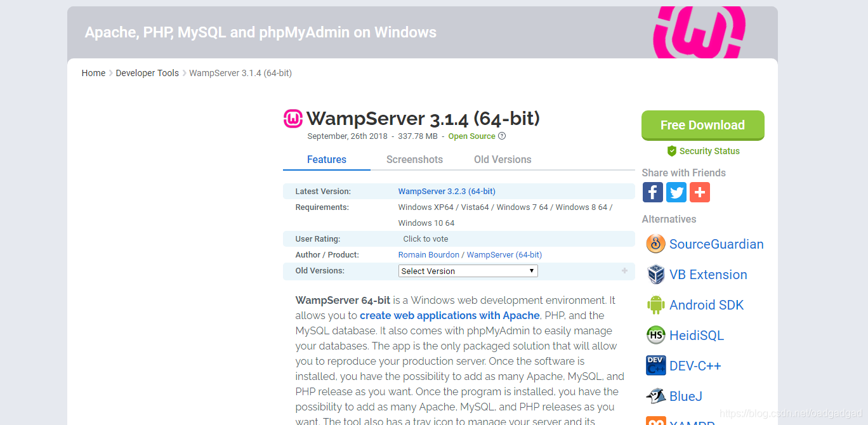The height and width of the screenshot is (425, 868).
Task: Switch to the Features tab
Action: [x=327, y=160]
